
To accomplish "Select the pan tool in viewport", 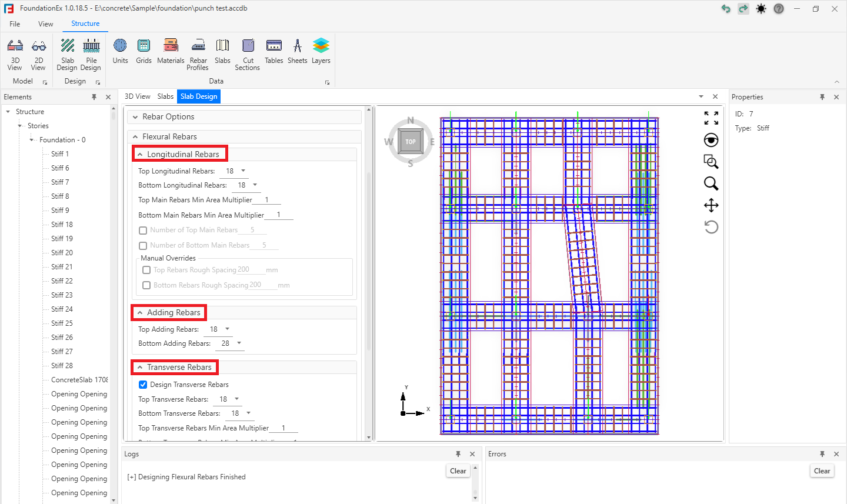I will 711,205.
